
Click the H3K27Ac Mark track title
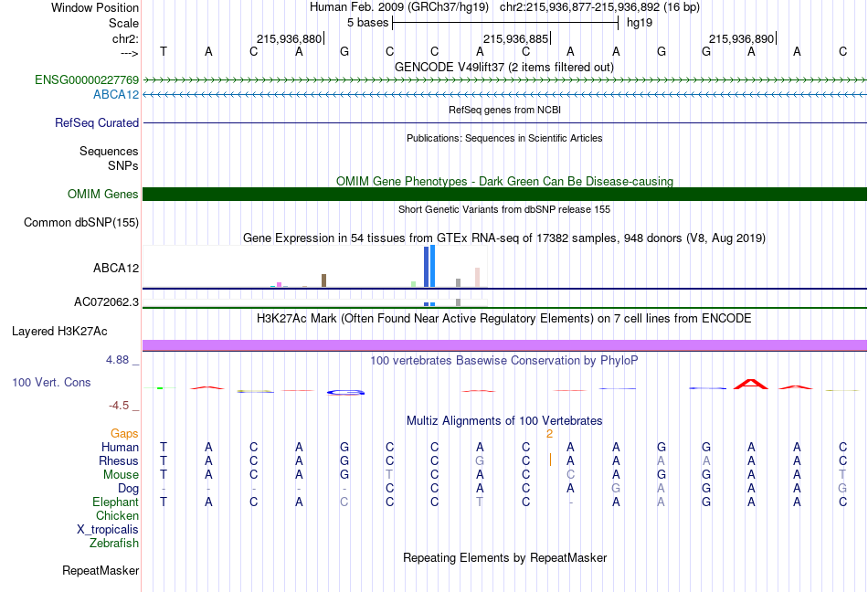504,318
